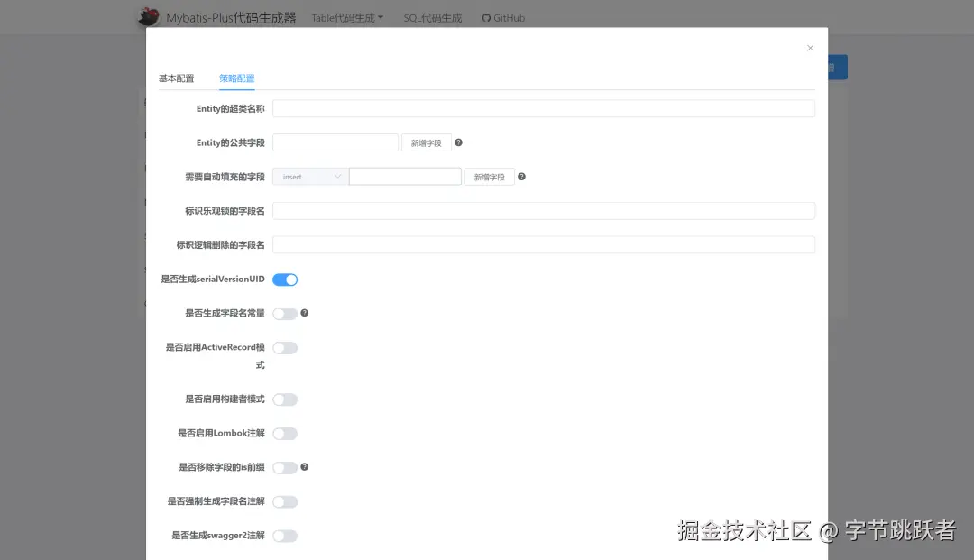
Task: Open the insert dropdown selector
Action: 309,176
